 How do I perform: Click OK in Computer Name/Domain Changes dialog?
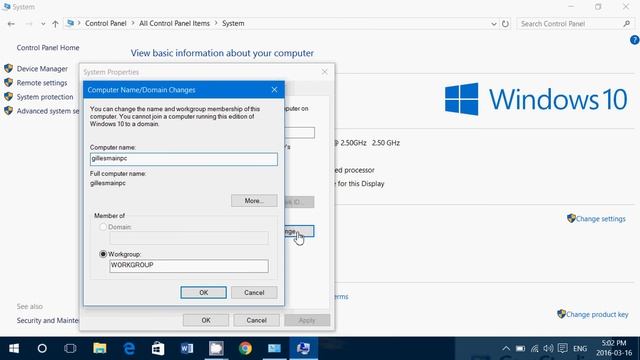pyautogui.click(x=203, y=292)
